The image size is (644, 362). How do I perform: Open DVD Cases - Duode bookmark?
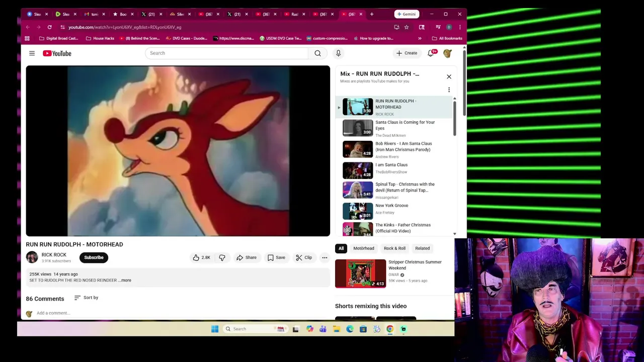click(x=186, y=38)
